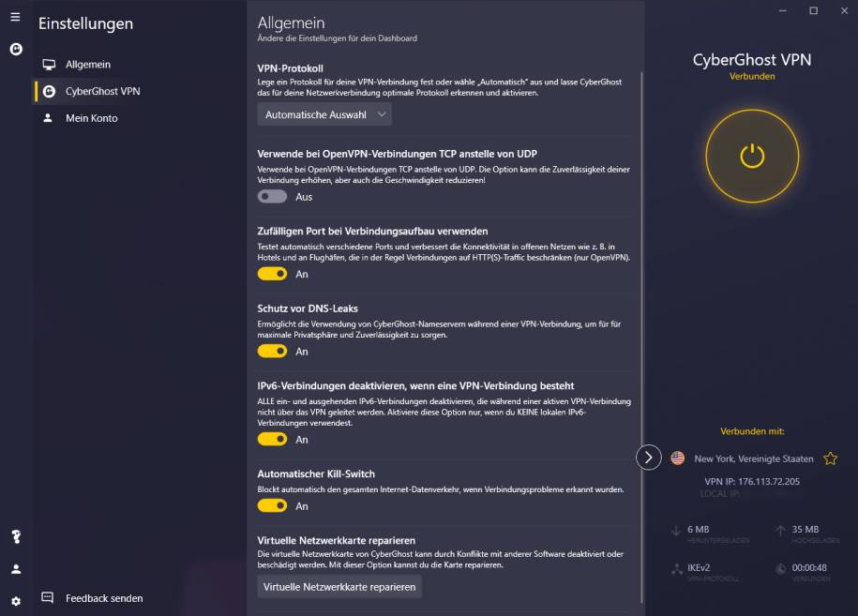Open the help question mark icon
This screenshot has height=616, width=858.
[16, 536]
